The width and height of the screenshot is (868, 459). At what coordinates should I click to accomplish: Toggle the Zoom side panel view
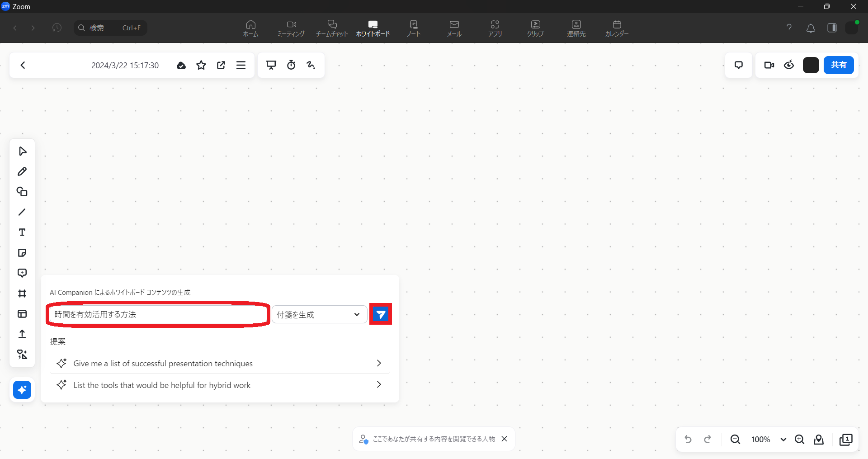coord(832,28)
